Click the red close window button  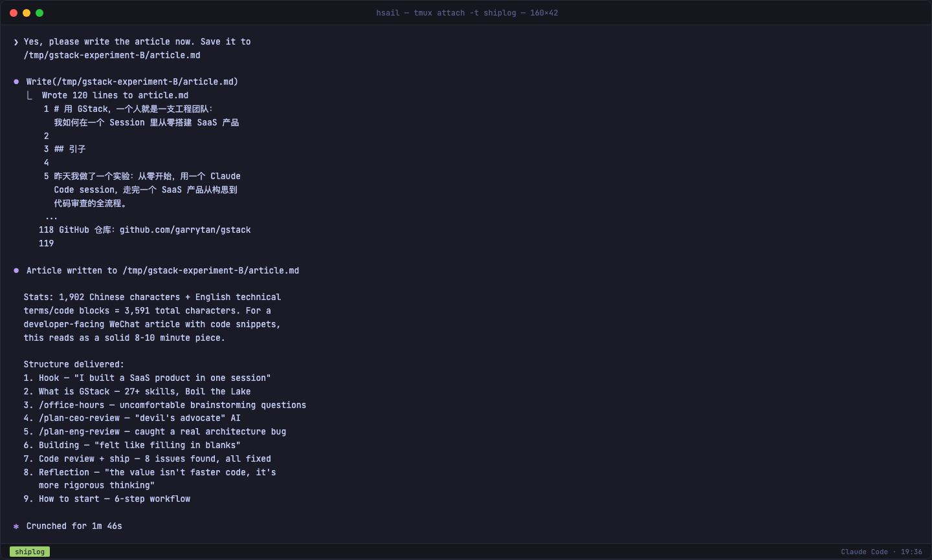point(14,13)
